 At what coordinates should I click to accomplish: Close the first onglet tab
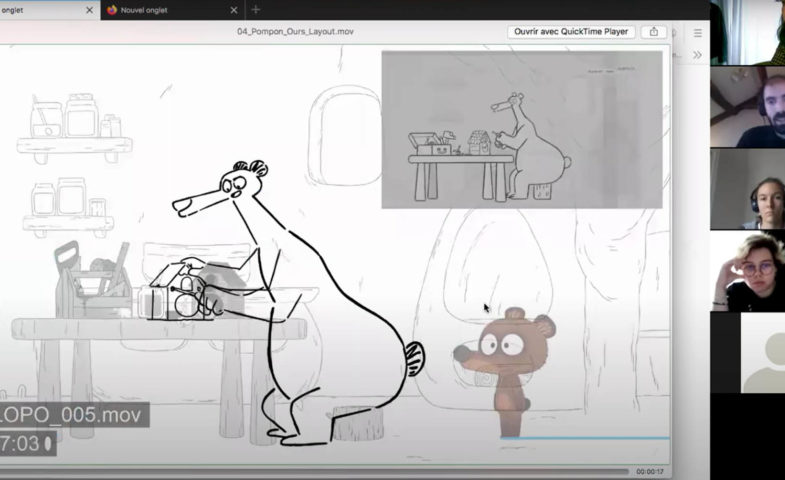coord(90,10)
